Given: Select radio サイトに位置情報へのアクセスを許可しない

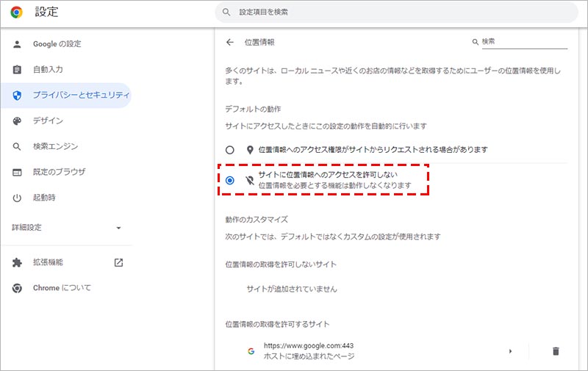Looking at the screenshot, I should click(x=230, y=180).
